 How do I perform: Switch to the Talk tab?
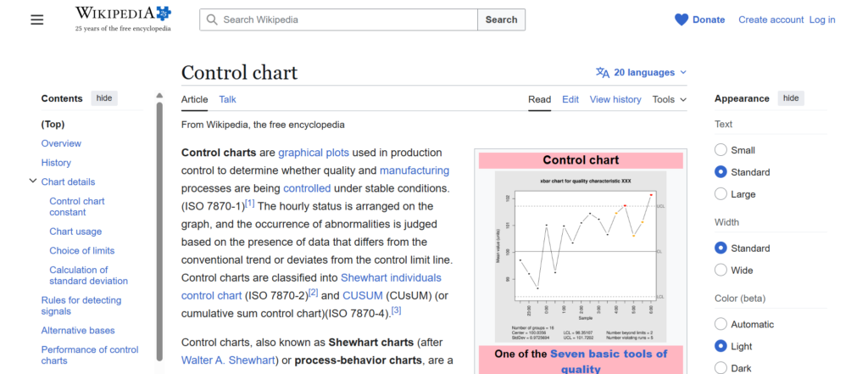[227, 99]
